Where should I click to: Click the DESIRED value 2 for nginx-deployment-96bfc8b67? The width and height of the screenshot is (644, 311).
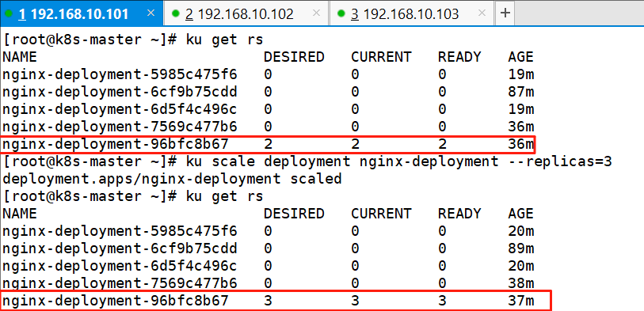(x=269, y=145)
